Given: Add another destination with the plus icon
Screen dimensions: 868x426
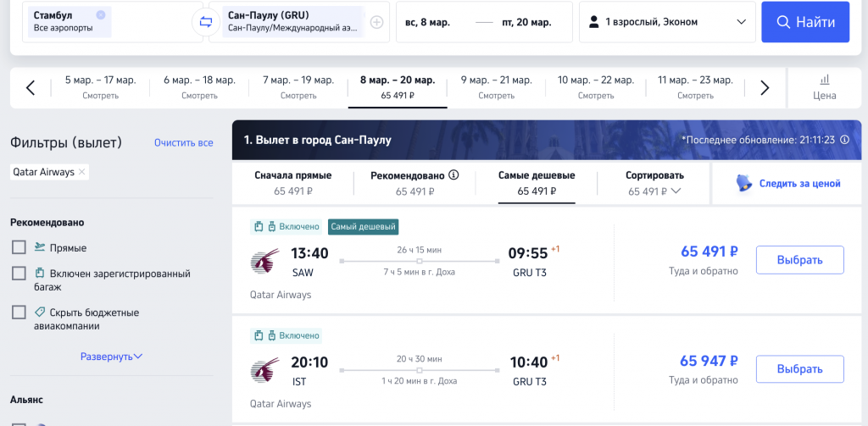Looking at the screenshot, I should point(376,22).
